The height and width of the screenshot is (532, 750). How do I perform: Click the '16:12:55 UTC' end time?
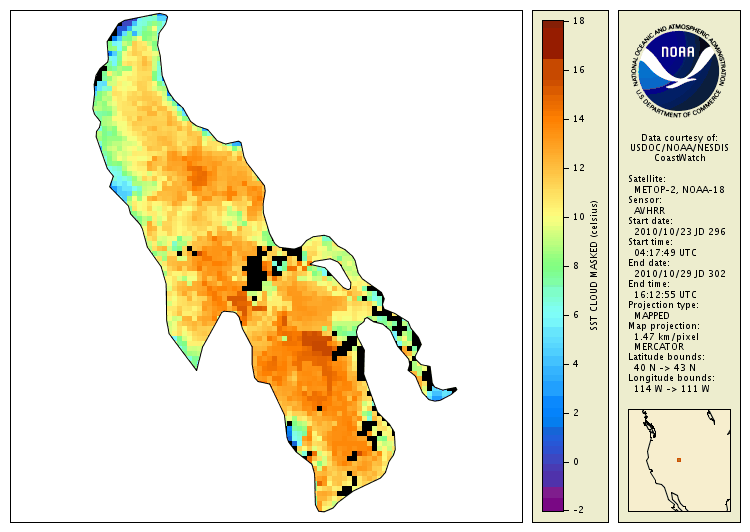665,295
